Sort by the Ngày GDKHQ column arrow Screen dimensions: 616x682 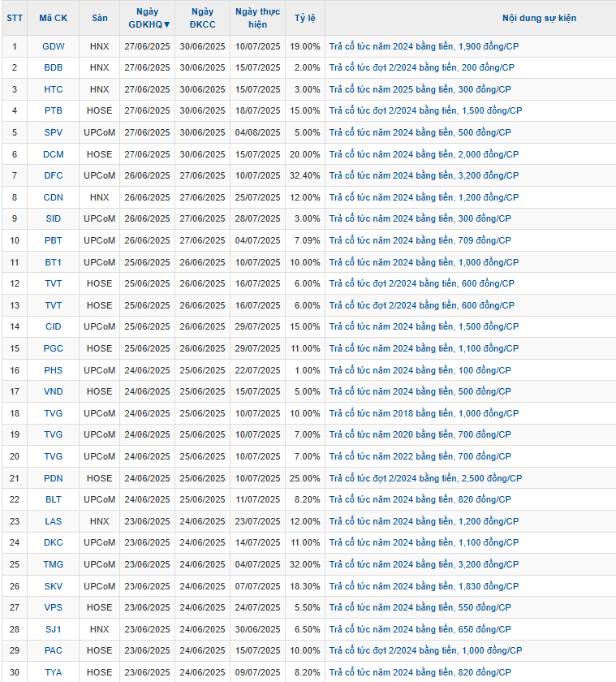click(167, 24)
